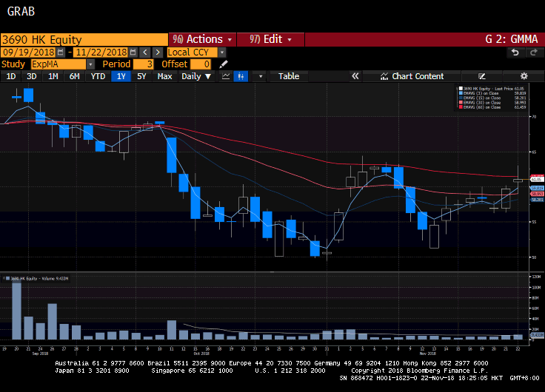Click the 9.433M volume axis label
Image resolution: width=545 pixels, height=392 pixels.
pyautogui.click(x=537, y=335)
